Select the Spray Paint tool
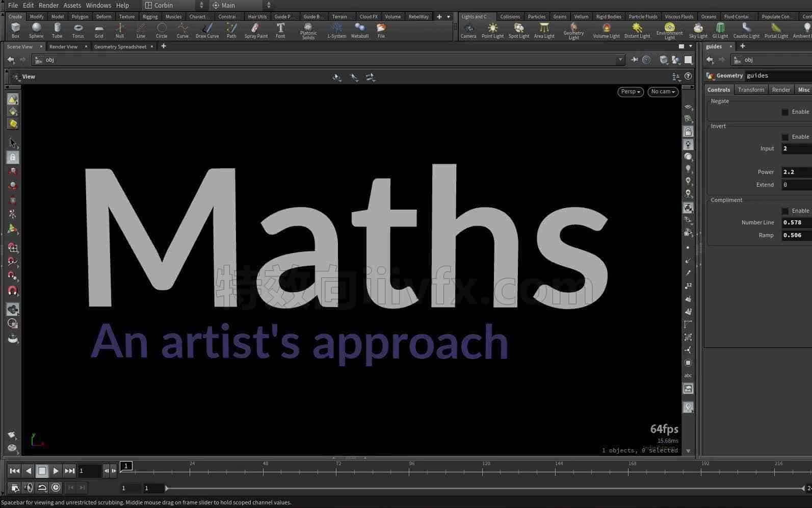Image resolution: width=812 pixels, height=508 pixels. 256,31
